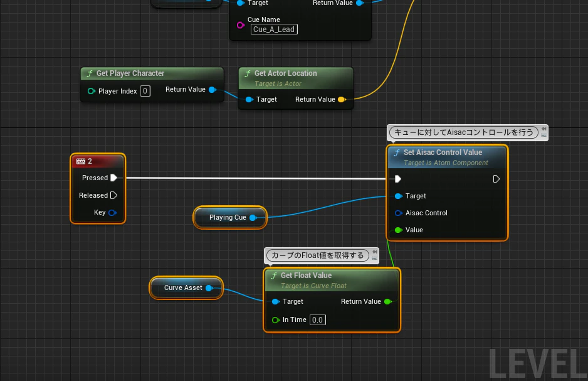Screen dimensions: 588x381
Task: Click the In Time value field showing 0.0
Action: pyautogui.click(x=318, y=320)
